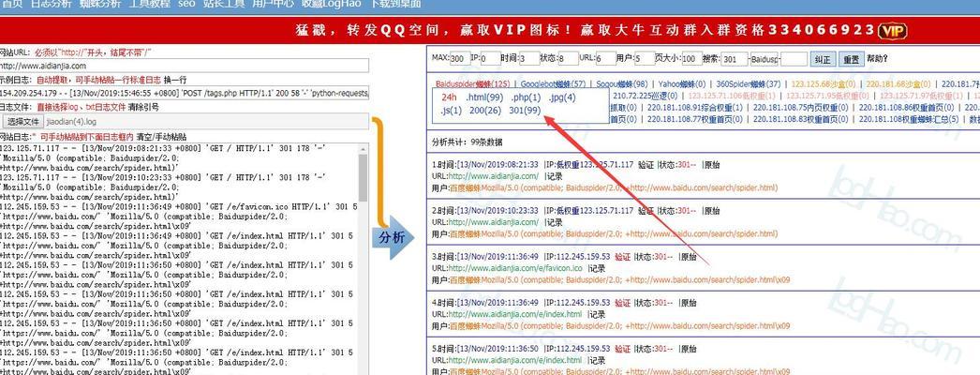The image size is (980, 375).
Task: Click the log textarea vertical scrollbar
Action: point(364,260)
